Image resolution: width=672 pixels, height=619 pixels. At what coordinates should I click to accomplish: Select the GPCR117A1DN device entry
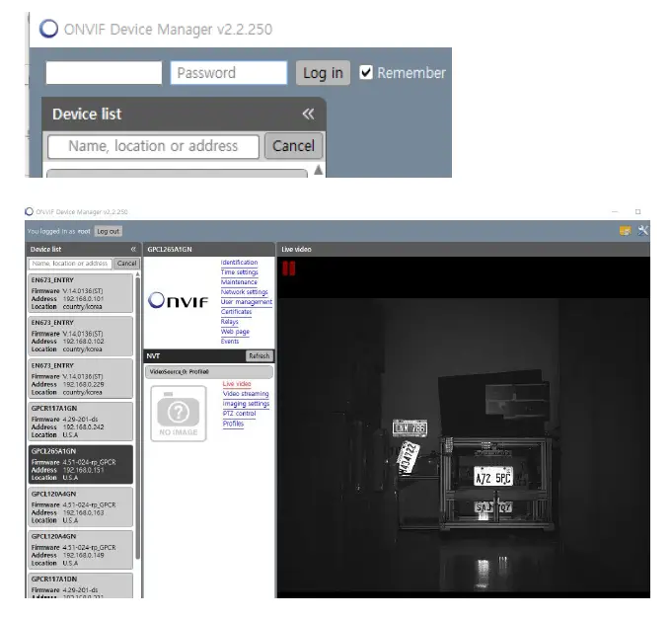tap(81, 585)
